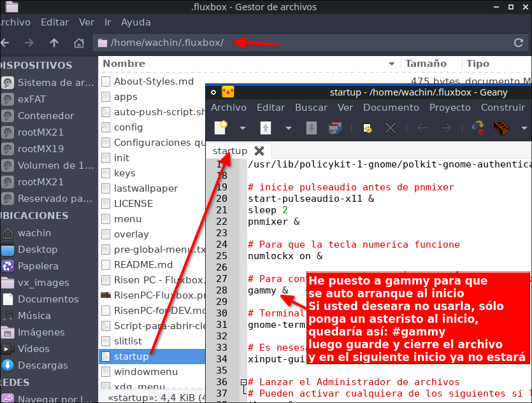Screen dimensions: 532x403
Task: Open the rootMX19 device in sidebar
Action: pyautogui.click(x=41, y=149)
